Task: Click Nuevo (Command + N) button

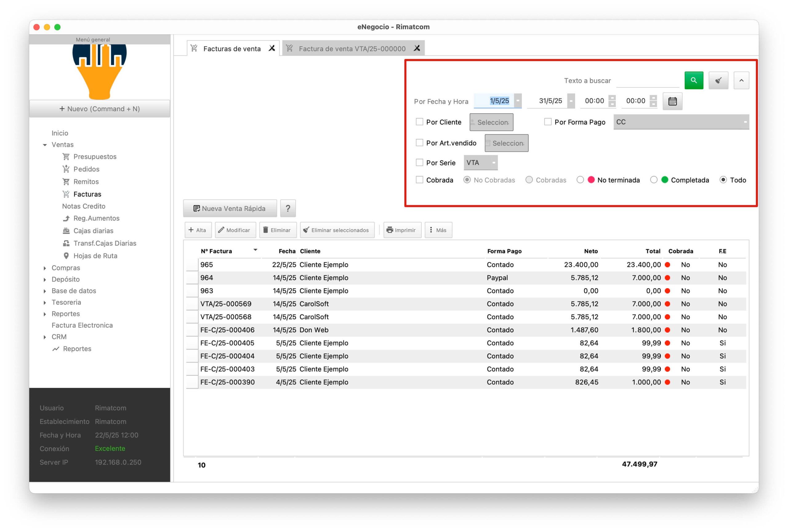Action: click(99, 108)
